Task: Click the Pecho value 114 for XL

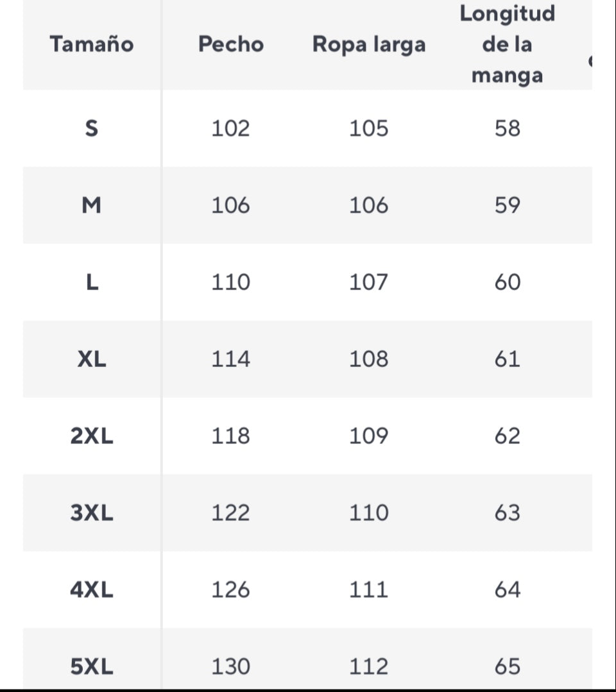Action: click(230, 360)
